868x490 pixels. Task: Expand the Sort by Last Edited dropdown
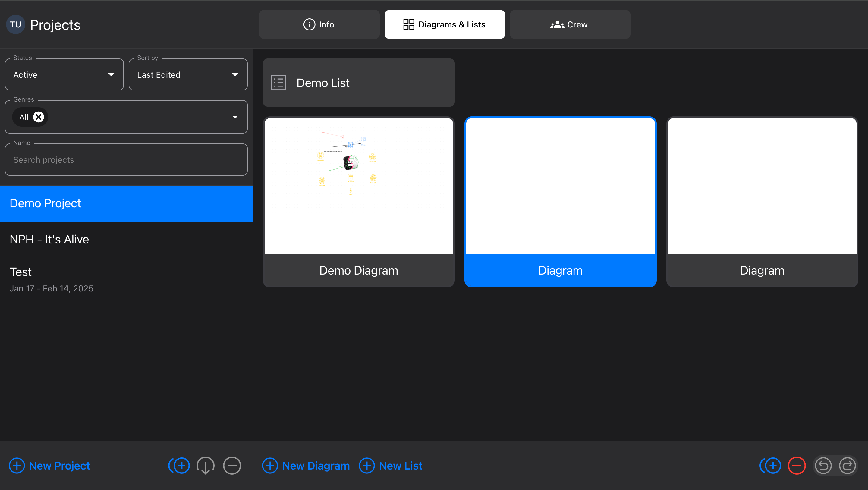188,74
